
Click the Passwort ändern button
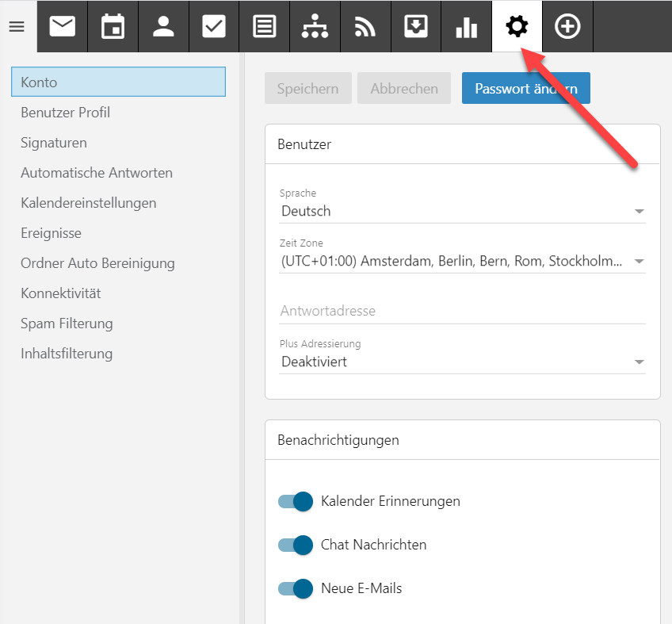(525, 89)
